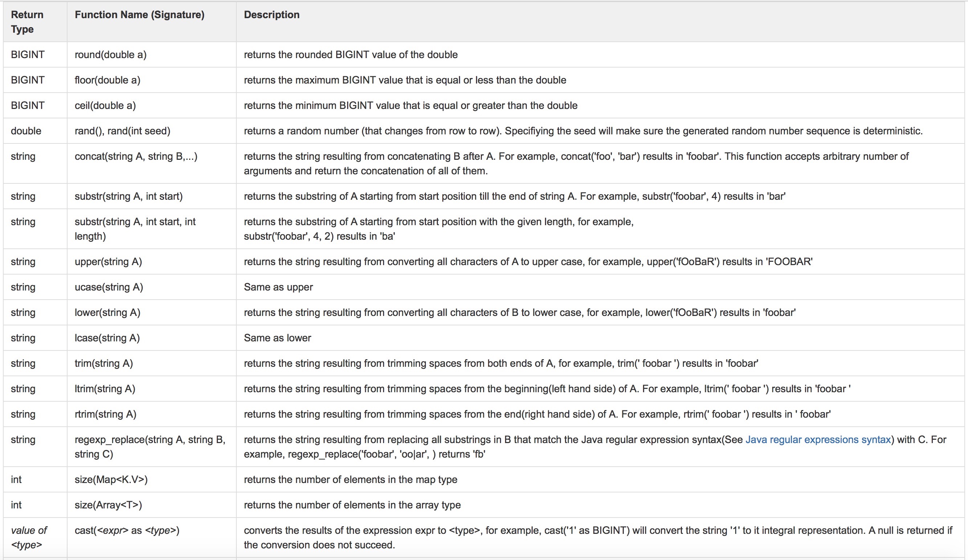Click the trim(string A) function cell
The image size is (968, 560).
tap(104, 363)
